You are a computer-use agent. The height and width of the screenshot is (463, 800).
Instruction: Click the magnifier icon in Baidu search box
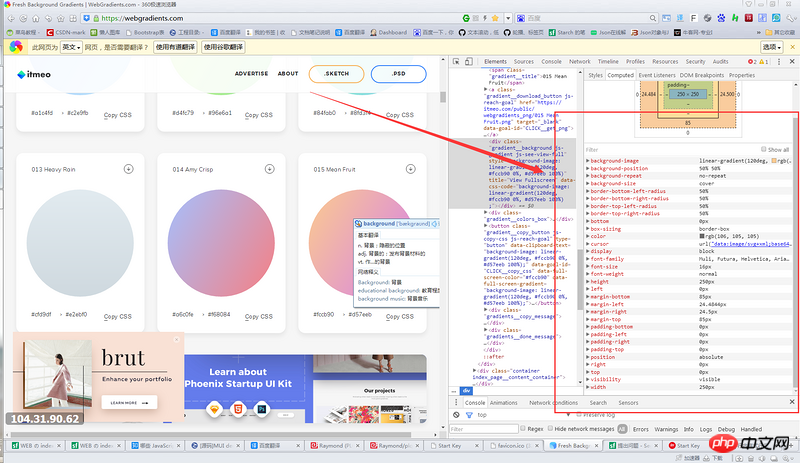click(653, 18)
